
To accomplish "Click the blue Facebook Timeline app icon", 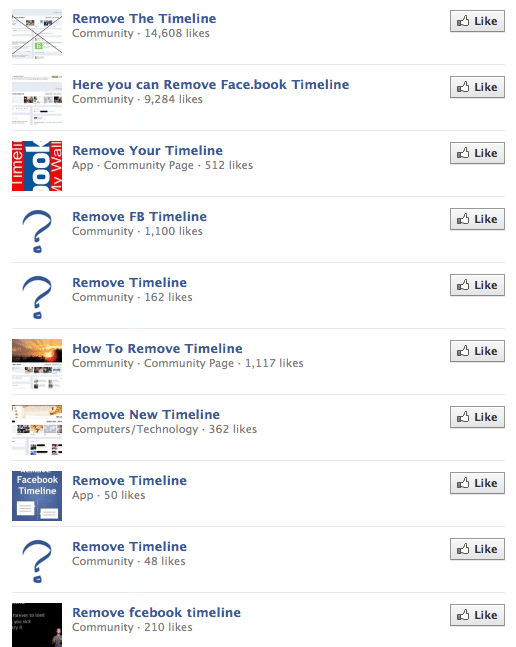I will [37, 496].
